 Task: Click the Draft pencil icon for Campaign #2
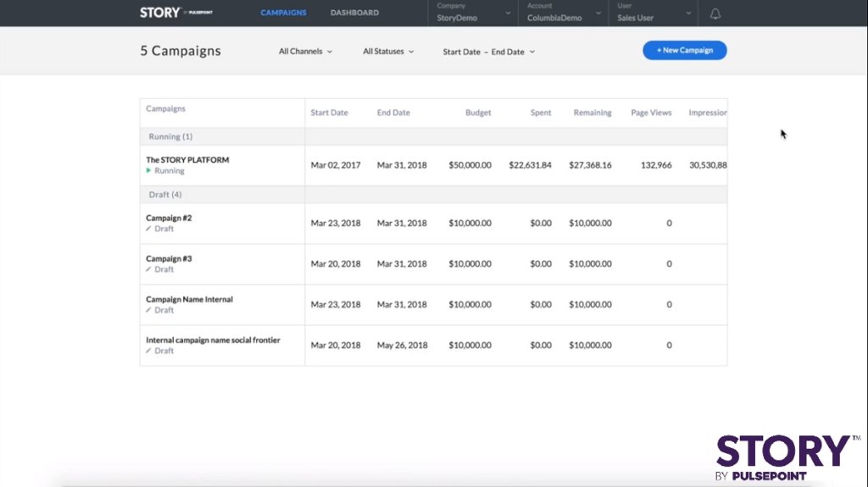pyautogui.click(x=148, y=229)
